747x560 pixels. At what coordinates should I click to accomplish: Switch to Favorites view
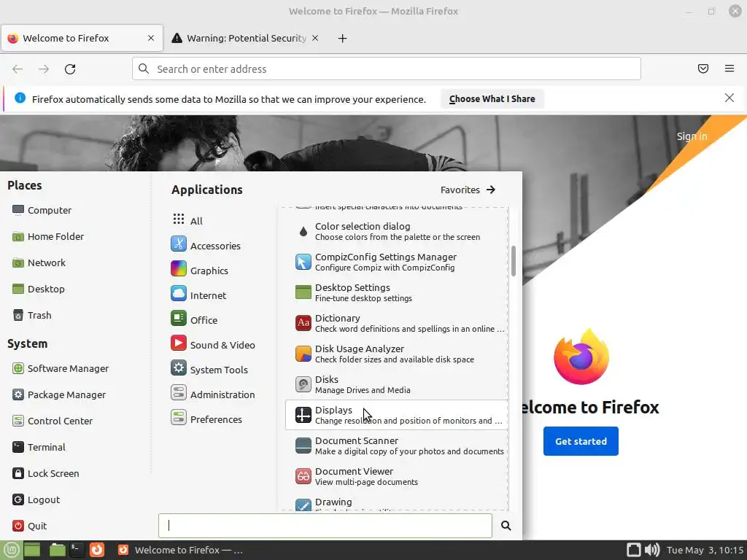(x=468, y=190)
